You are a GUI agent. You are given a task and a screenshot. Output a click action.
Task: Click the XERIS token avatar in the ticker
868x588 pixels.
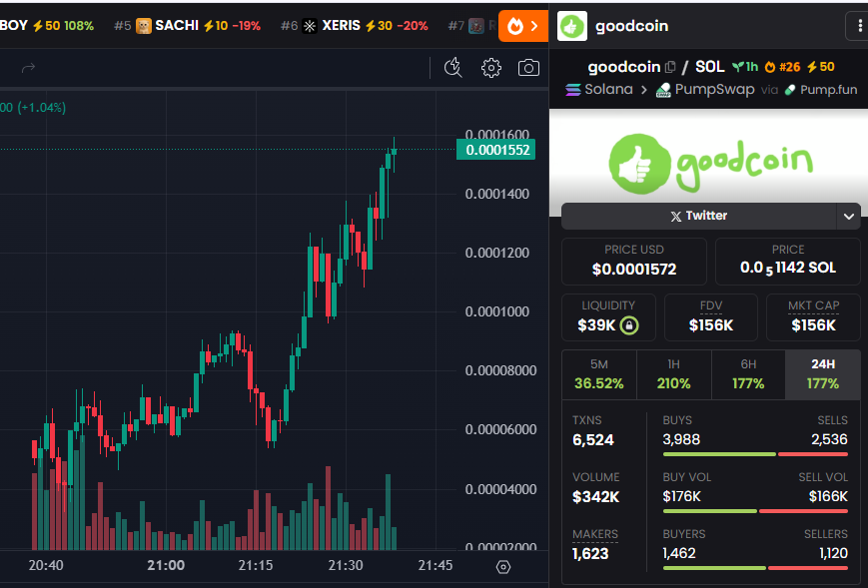tap(310, 25)
